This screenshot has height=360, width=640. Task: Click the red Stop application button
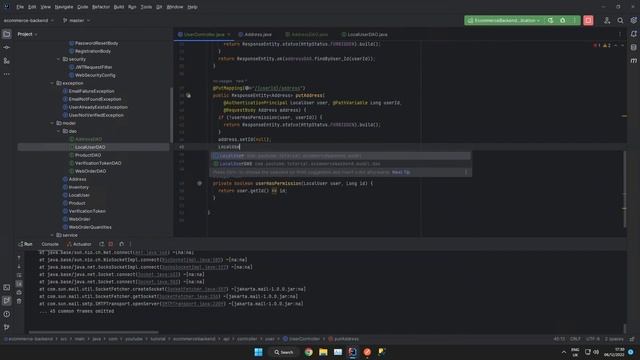point(588,20)
